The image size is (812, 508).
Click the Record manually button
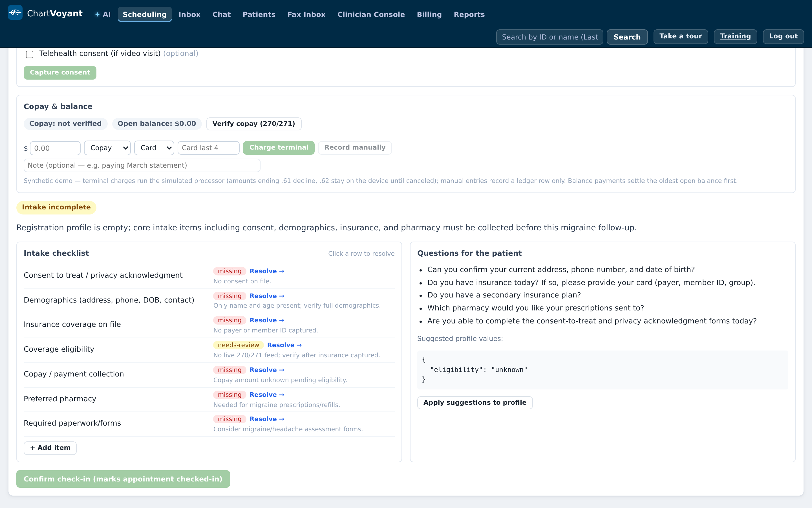click(355, 148)
